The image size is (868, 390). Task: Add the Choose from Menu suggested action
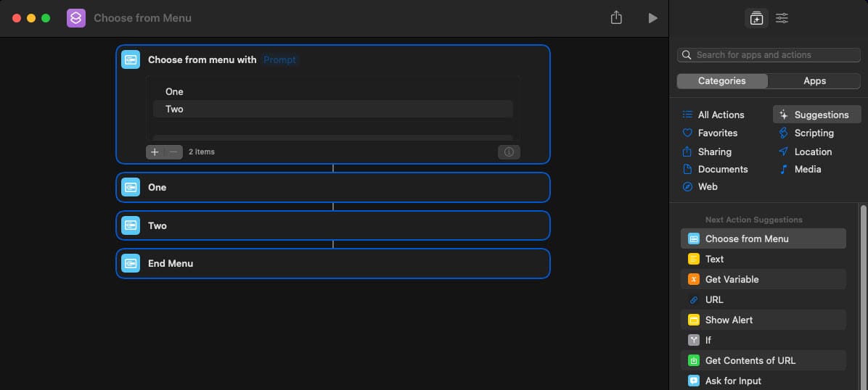763,238
